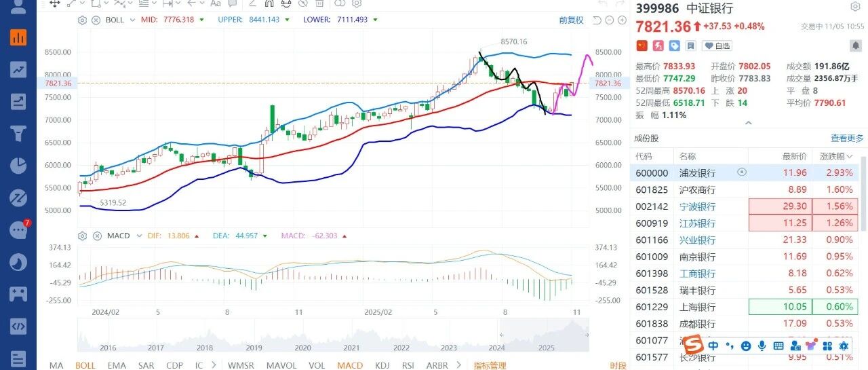This screenshot has height=370, width=868.
Task: Click the price alert bell icon
Action: click(x=856, y=45)
